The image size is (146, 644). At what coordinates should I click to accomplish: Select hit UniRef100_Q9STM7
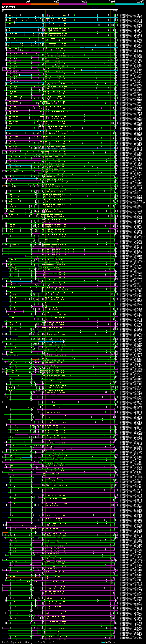(131, 120)
